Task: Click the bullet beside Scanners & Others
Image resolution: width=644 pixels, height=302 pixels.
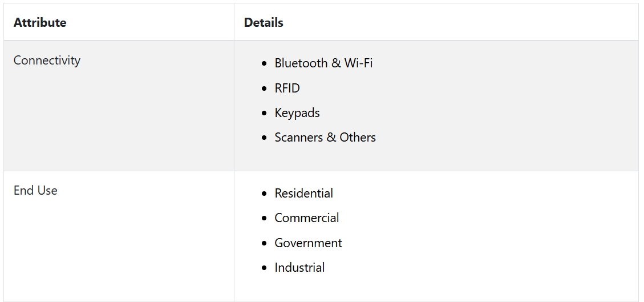Action: (264, 138)
